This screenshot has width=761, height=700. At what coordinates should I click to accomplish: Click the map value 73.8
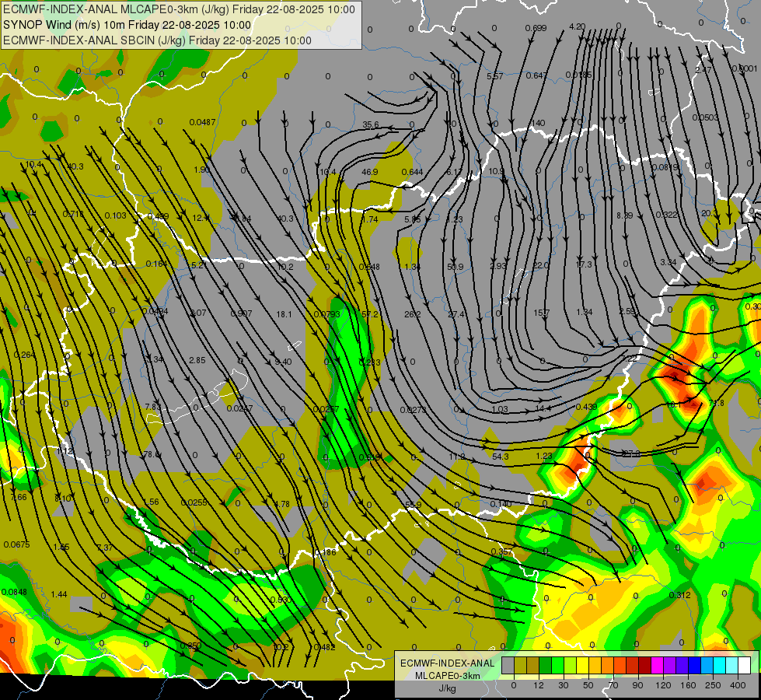[x=717, y=403]
